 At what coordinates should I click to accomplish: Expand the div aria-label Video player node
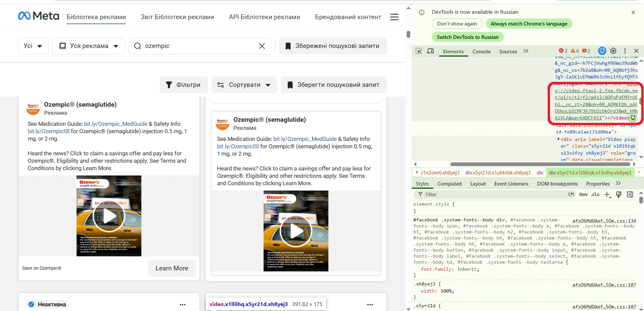558,139
